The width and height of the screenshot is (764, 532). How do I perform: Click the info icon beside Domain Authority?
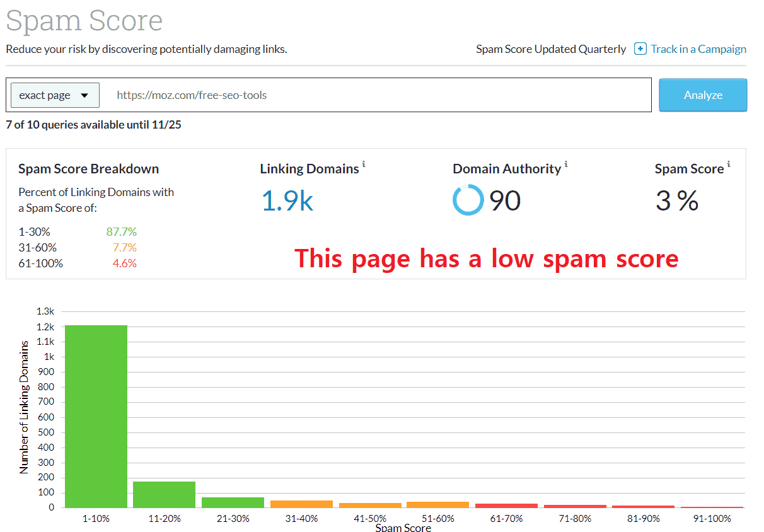point(565,165)
